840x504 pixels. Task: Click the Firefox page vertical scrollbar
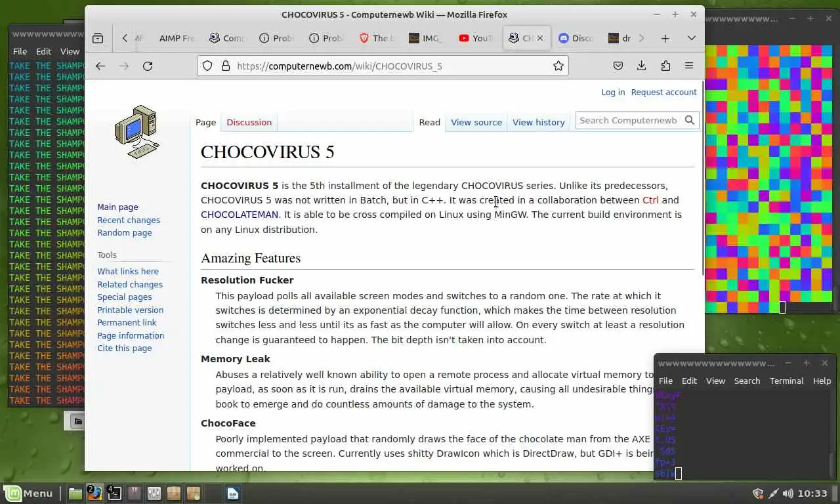pyautogui.click(x=703, y=177)
